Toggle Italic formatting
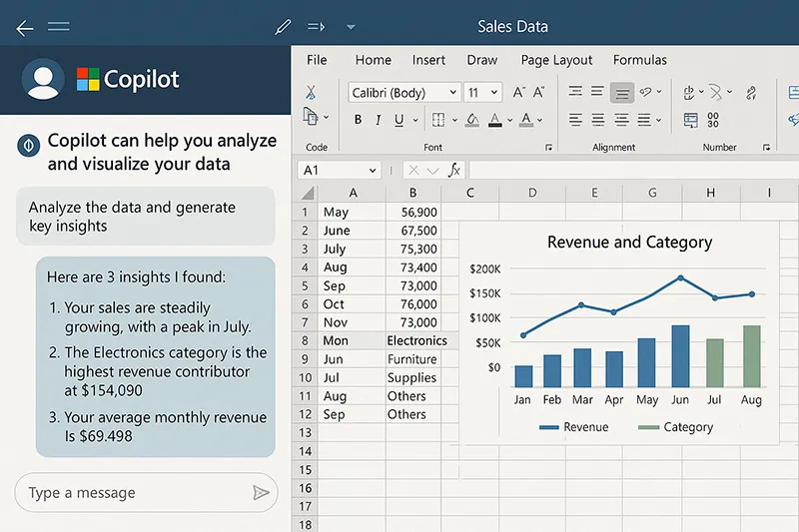Screen dimensions: 799x532 (378, 120)
